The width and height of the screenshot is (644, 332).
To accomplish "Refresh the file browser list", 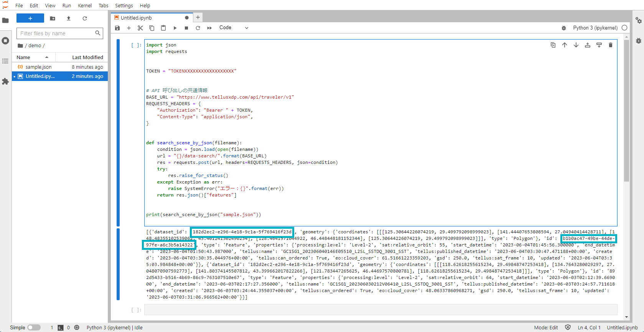I will click(x=85, y=18).
